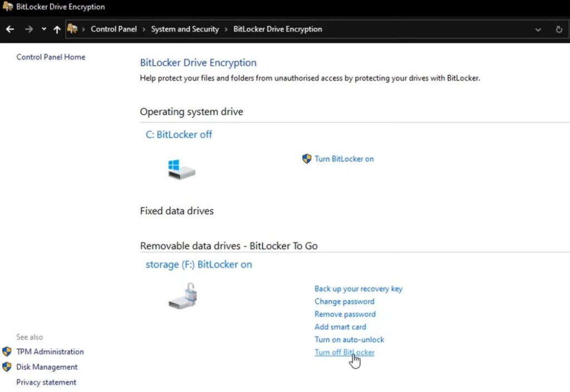This screenshot has height=392, width=570.
Task: Click the BitLocker title bar icon
Action: pyautogui.click(x=8, y=7)
